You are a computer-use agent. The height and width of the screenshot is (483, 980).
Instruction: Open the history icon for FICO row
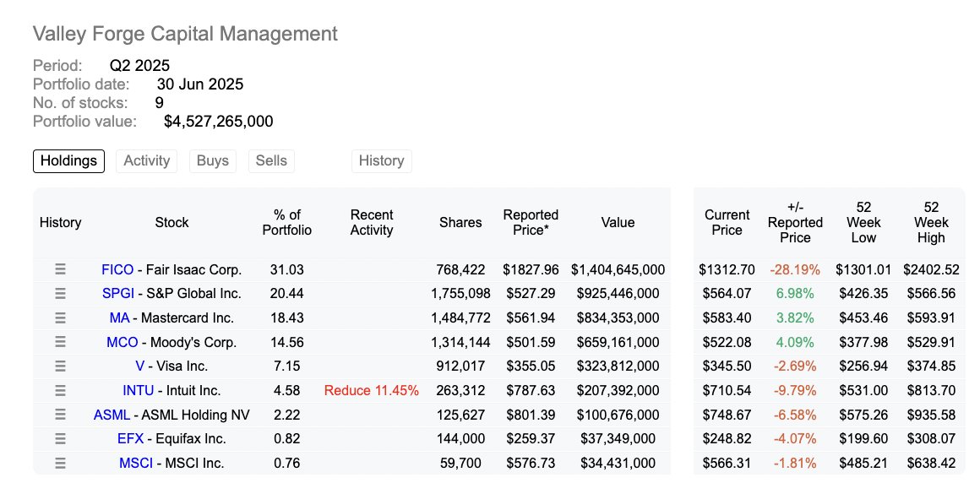point(60,269)
